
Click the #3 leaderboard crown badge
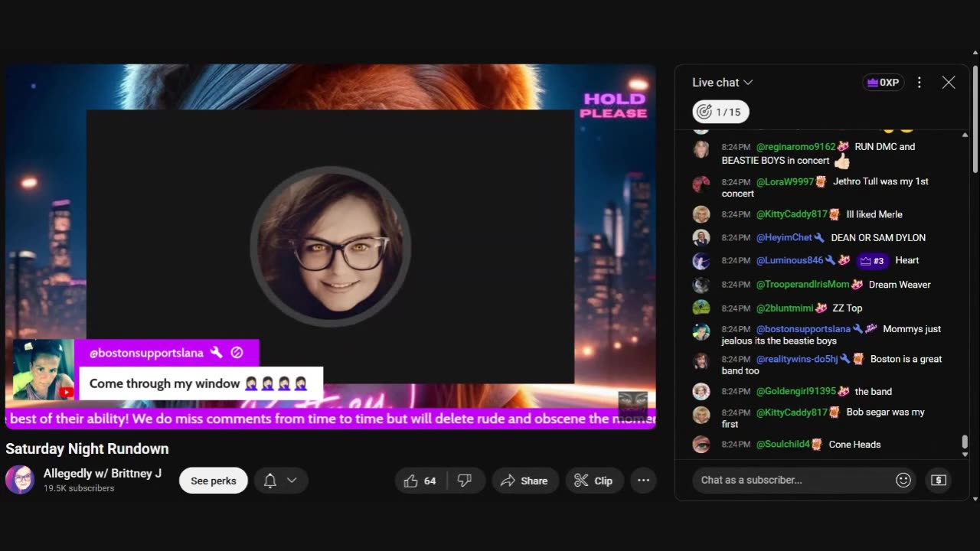point(872,261)
